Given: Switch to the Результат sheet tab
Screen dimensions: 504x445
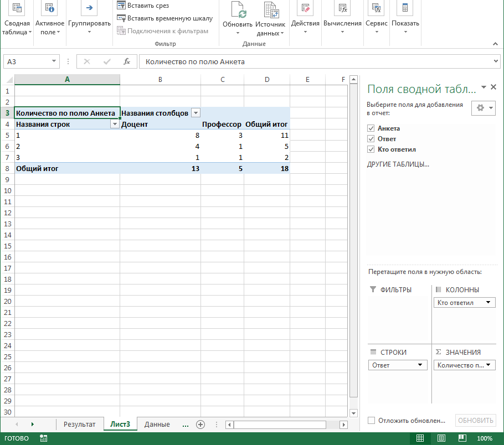Looking at the screenshot, I should [79, 425].
